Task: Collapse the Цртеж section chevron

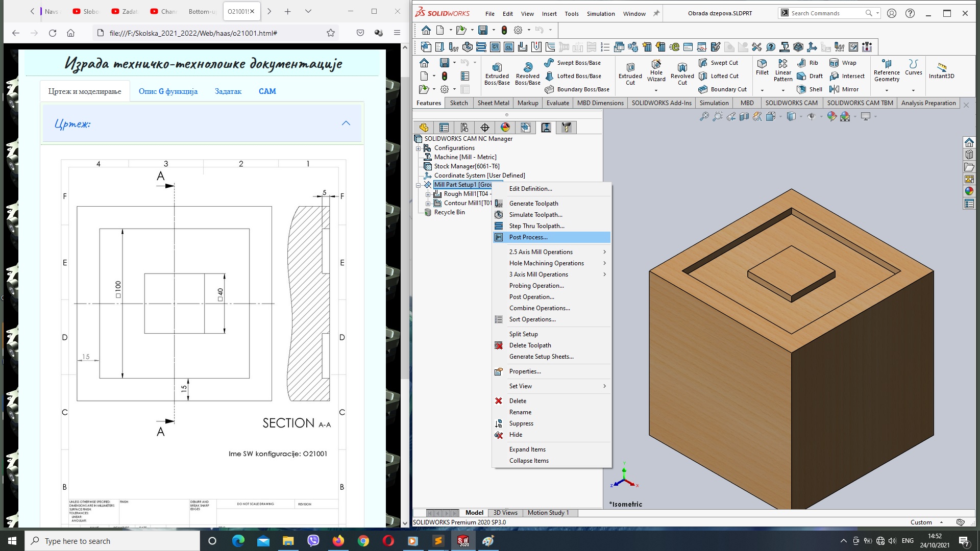Action: click(x=346, y=123)
